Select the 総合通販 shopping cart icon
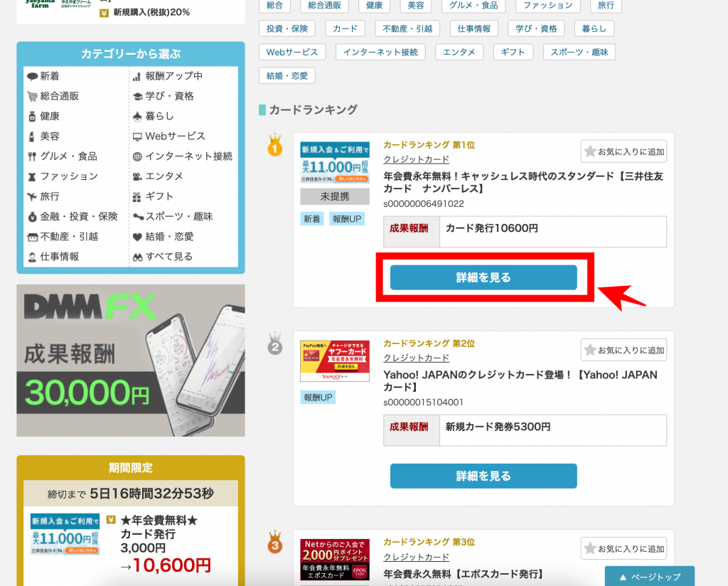 coord(32,96)
